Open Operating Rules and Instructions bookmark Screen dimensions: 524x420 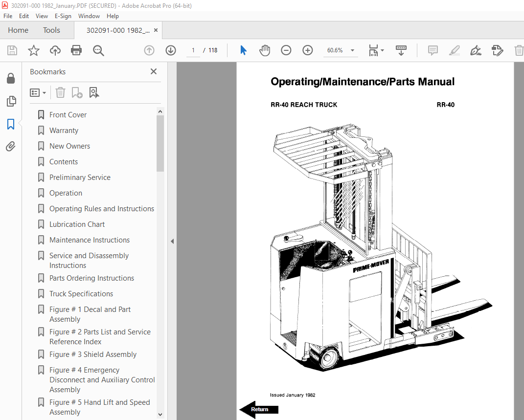(x=102, y=209)
